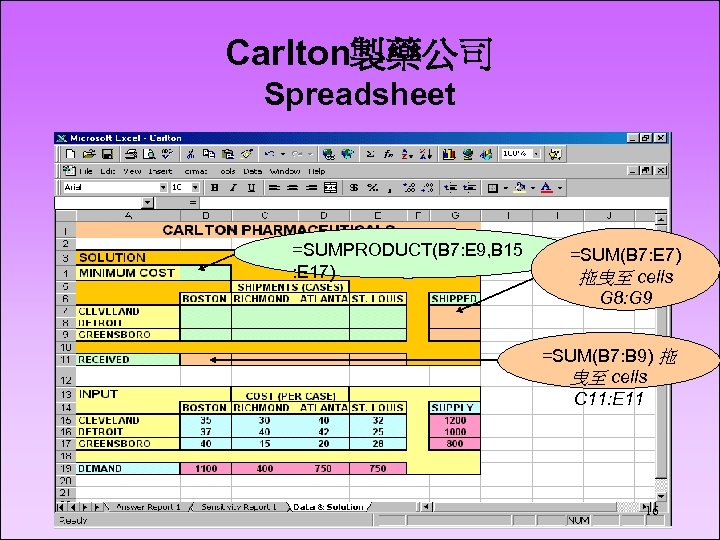Click the vertical scrollbar down arrow
Viewport: 720px width, 540px height.
pos(661,496)
